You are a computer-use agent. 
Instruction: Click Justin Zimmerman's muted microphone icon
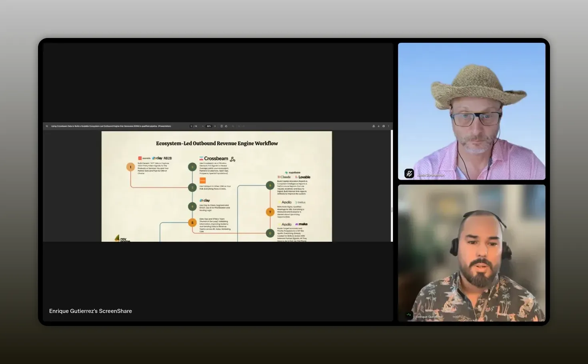[x=409, y=173]
